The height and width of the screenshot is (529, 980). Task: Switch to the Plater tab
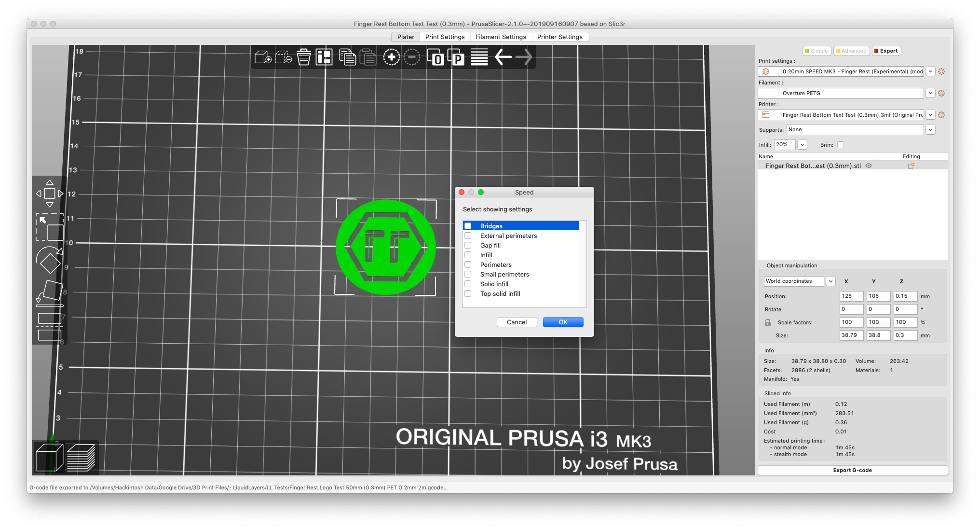pos(406,37)
